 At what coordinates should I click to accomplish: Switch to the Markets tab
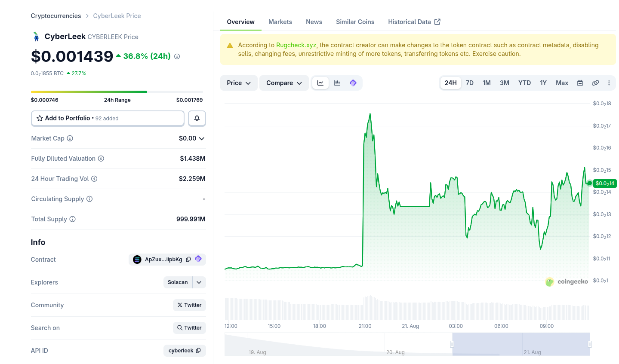[280, 22]
